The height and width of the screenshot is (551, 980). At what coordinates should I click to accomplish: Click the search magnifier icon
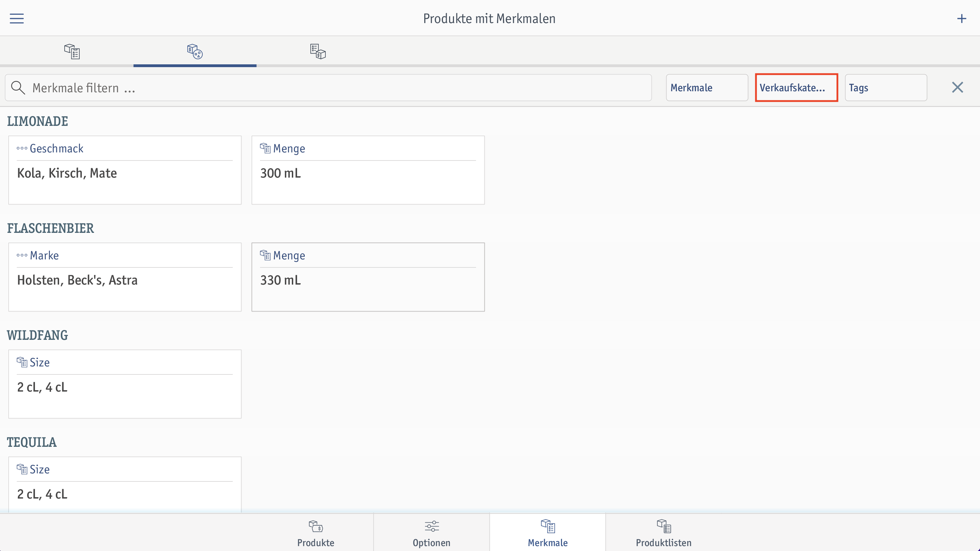(x=18, y=87)
